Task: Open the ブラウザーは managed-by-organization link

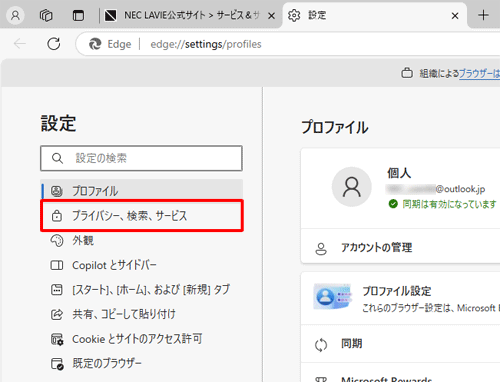Action: click(x=479, y=73)
